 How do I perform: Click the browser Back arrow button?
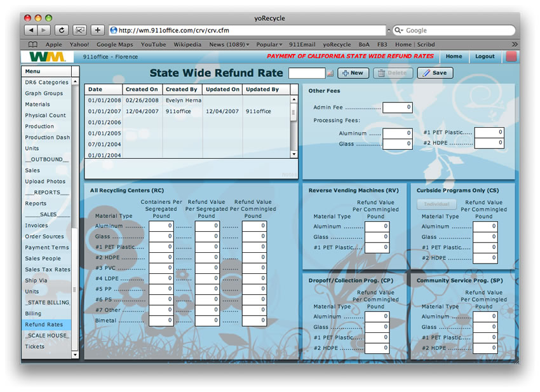click(31, 30)
